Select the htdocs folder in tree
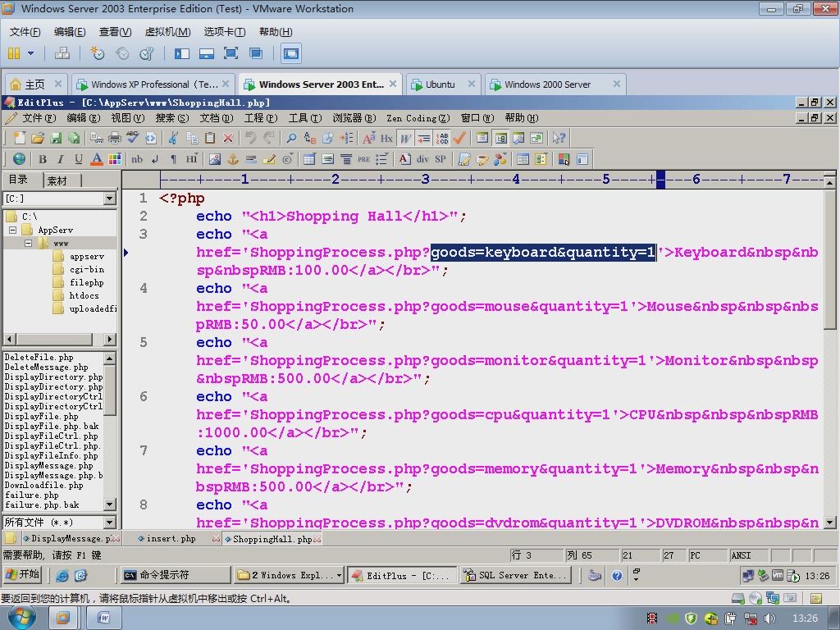The height and width of the screenshot is (630, 840). click(x=84, y=295)
